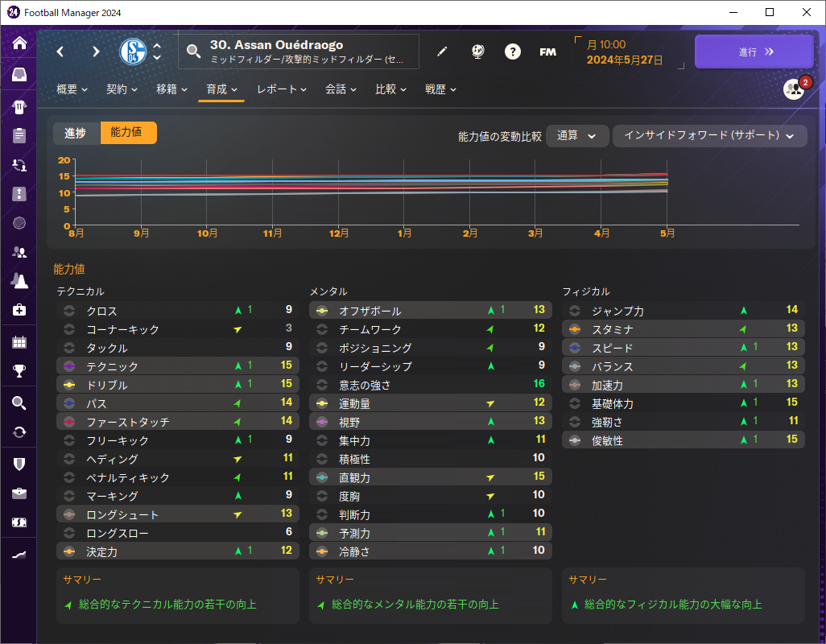Expand the 移籍 menu
The height and width of the screenshot is (644, 826).
pos(171,89)
